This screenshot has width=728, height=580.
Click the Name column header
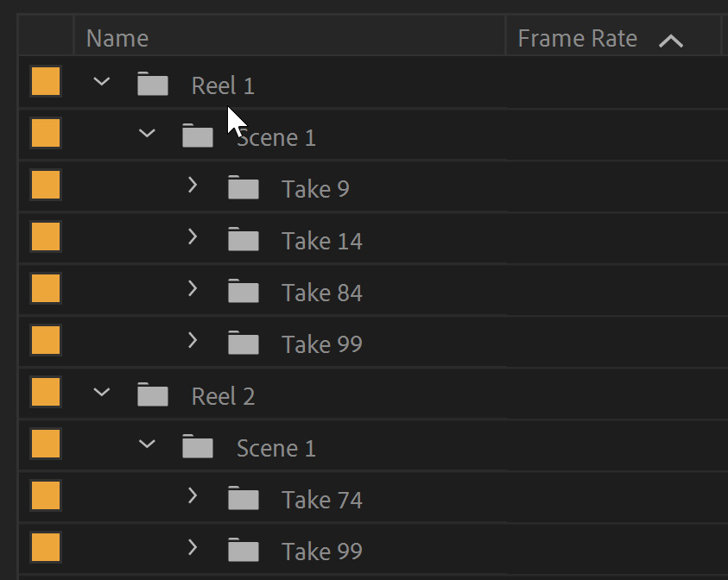pyautogui.click(x=117, y=37)
